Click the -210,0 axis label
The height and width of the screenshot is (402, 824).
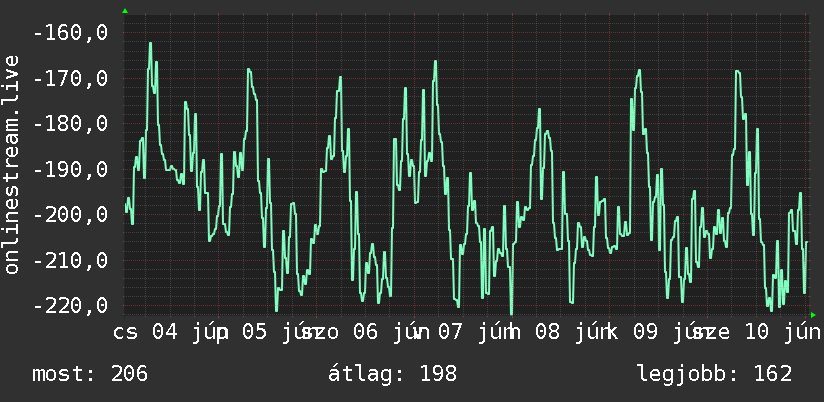pyautogui.click(x=70, y=261)
